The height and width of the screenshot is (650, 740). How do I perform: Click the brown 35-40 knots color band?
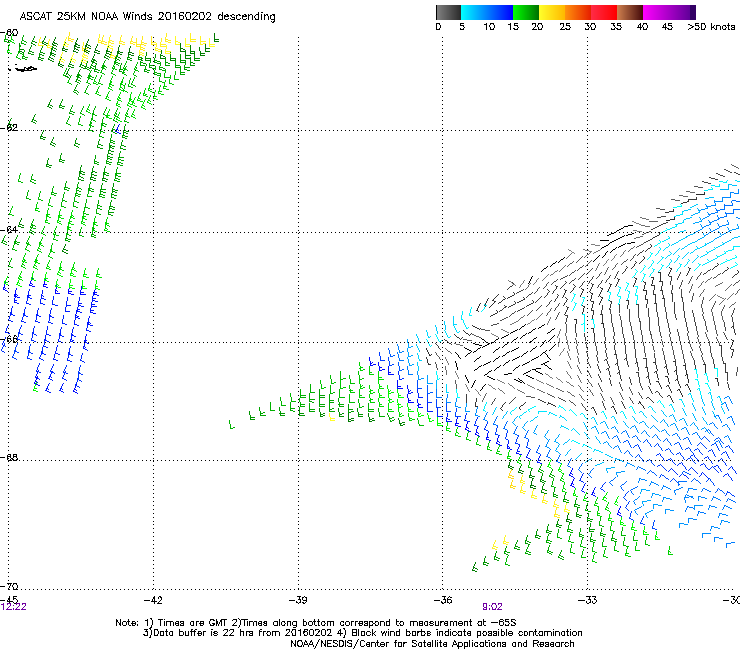pyautogui.click(x=630, y=12)
